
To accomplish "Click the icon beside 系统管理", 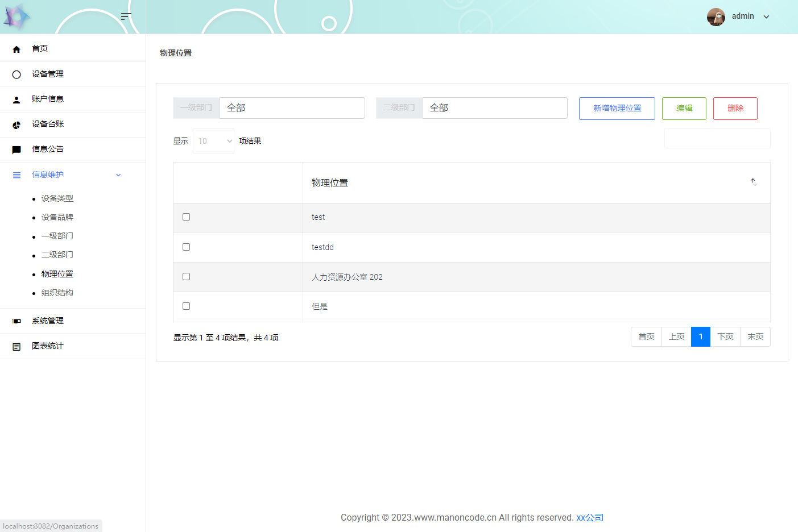I will (16, 321).
